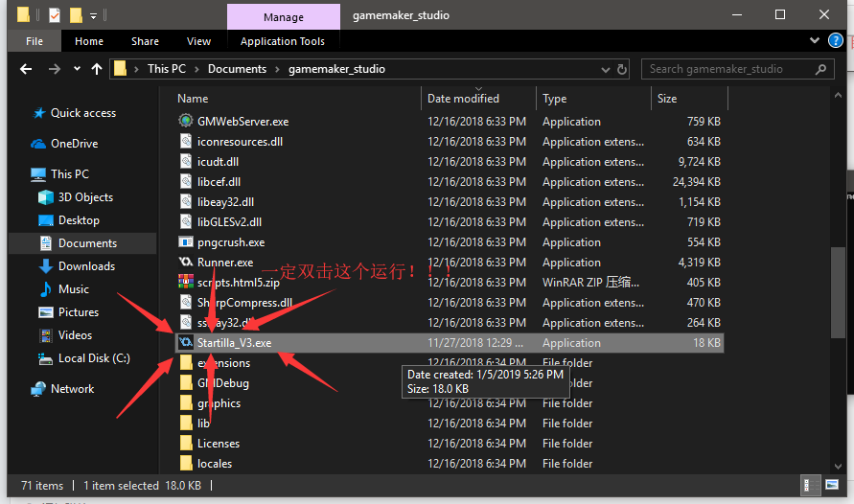This screenshot has width=854, height=504.
Task: Open the File menu
Action: (x=35, y=41)
